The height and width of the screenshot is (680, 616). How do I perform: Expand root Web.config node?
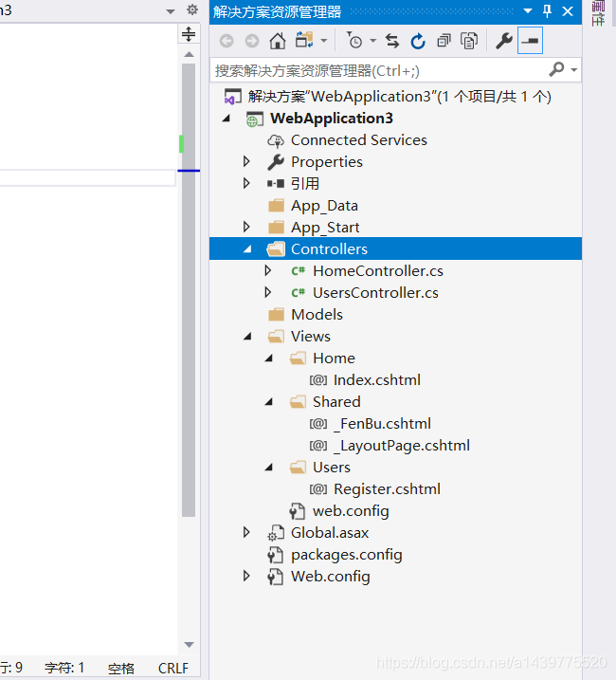click(246, 576)
